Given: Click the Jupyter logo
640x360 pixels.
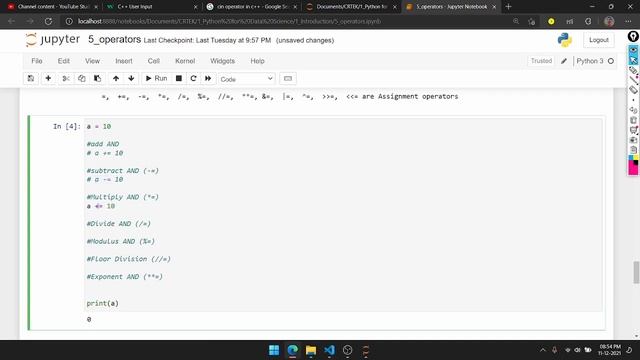Looking at the screenshot, I should 52,40.
